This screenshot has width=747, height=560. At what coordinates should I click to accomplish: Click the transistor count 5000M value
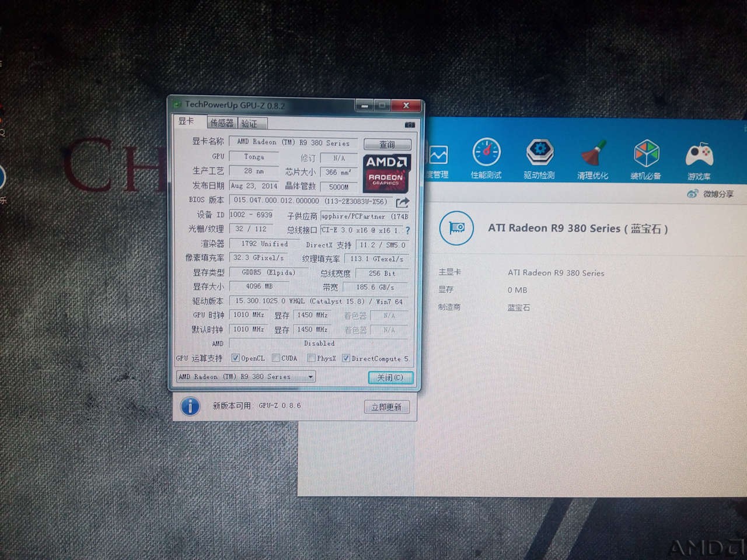tap(338, 187)
